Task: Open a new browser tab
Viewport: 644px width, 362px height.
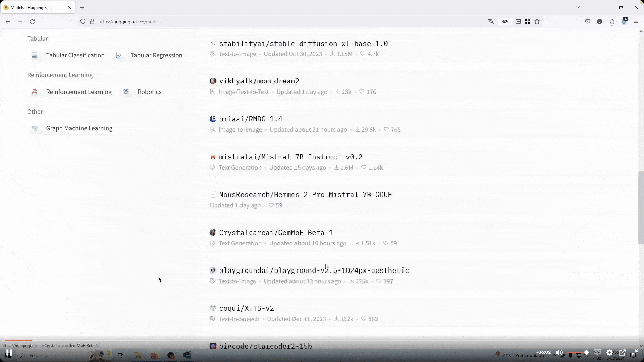Action: click(x=82, y=7)
